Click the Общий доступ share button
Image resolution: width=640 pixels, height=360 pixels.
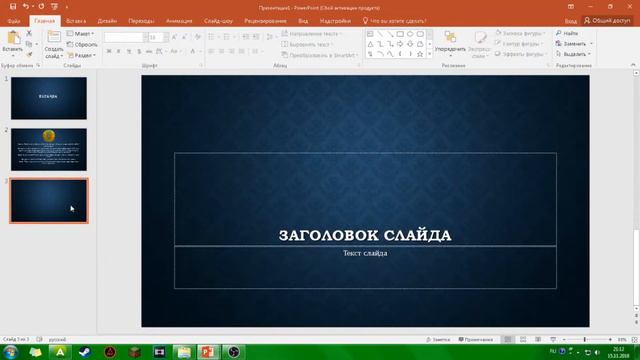607,20
